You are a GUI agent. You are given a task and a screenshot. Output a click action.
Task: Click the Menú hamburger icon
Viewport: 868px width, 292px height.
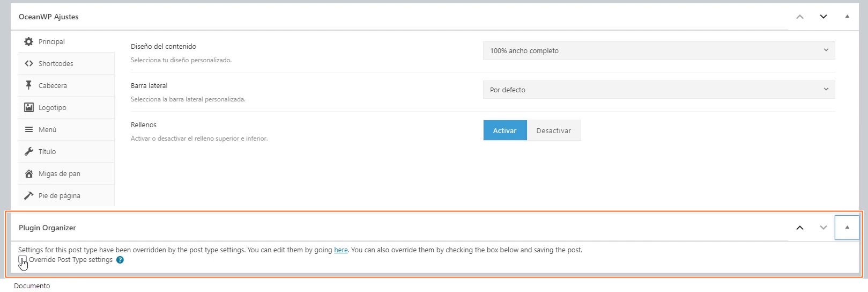tap(28, 129)
